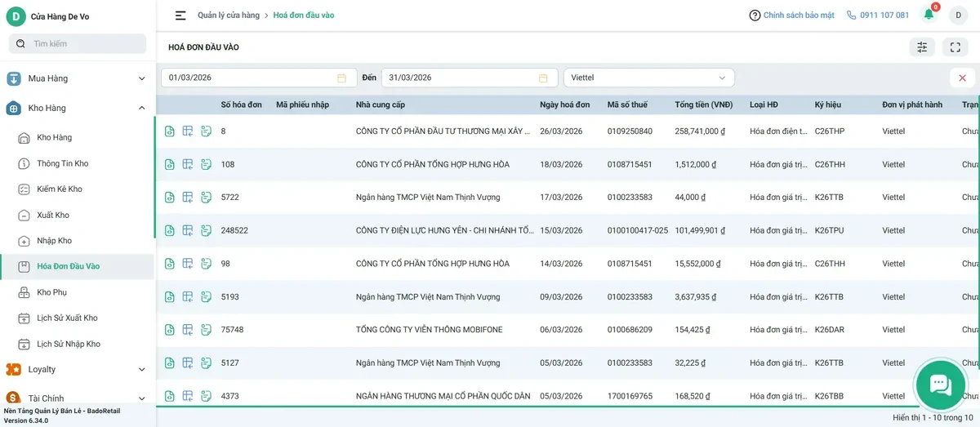980x427 pixels.
Task: Click phone number 0911 107 081
Action: [884, 16]
